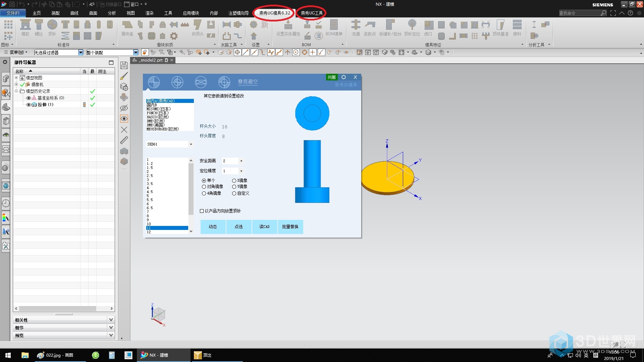Collapse the 模型历史记录 tree node
644x362 pixels.
tap(16, 91)
